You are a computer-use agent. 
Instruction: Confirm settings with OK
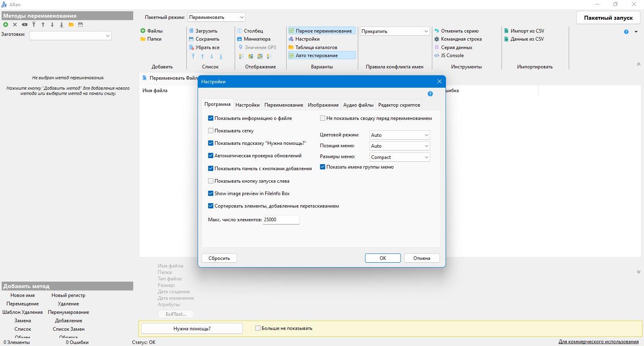point(383,258)
